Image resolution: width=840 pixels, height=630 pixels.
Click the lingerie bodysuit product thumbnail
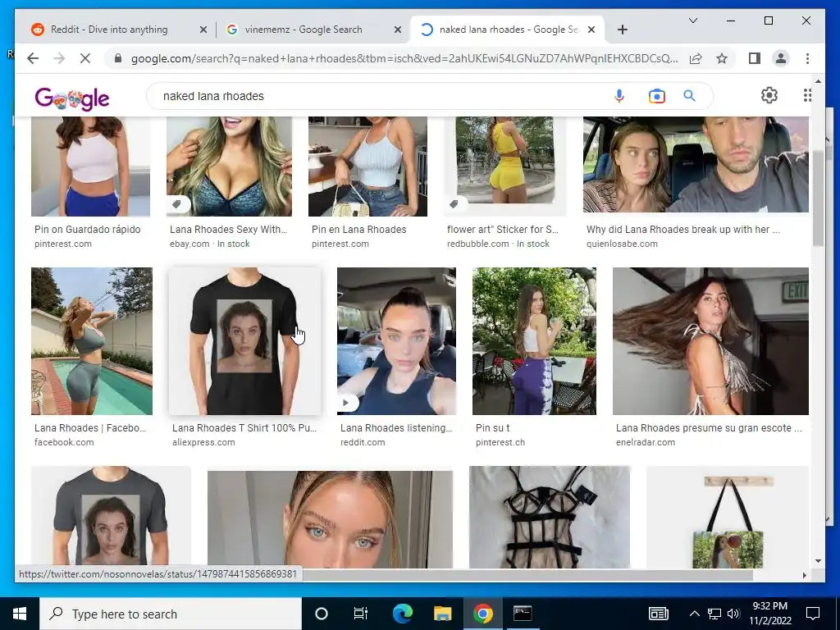550,517
